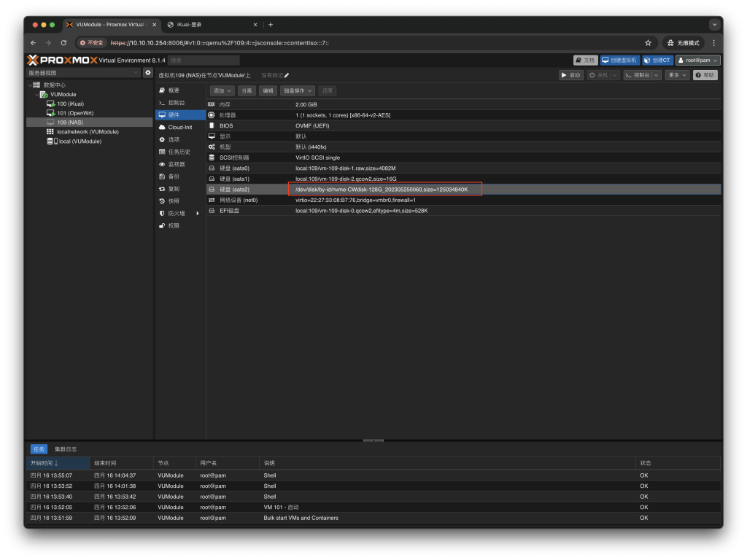
Task: Bookmark this page with the star icon
Action: pos(648,43)
